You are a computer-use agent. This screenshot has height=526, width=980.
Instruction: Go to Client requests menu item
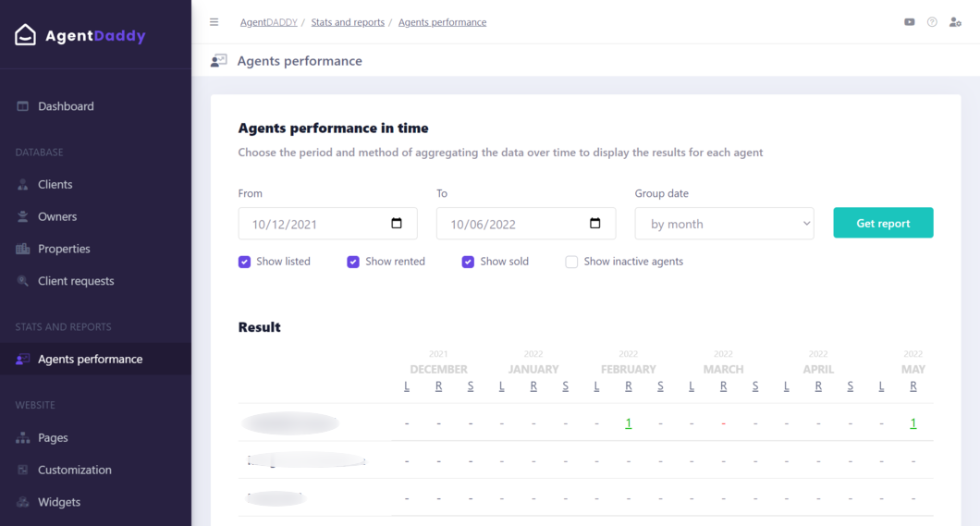click(76, 281)
